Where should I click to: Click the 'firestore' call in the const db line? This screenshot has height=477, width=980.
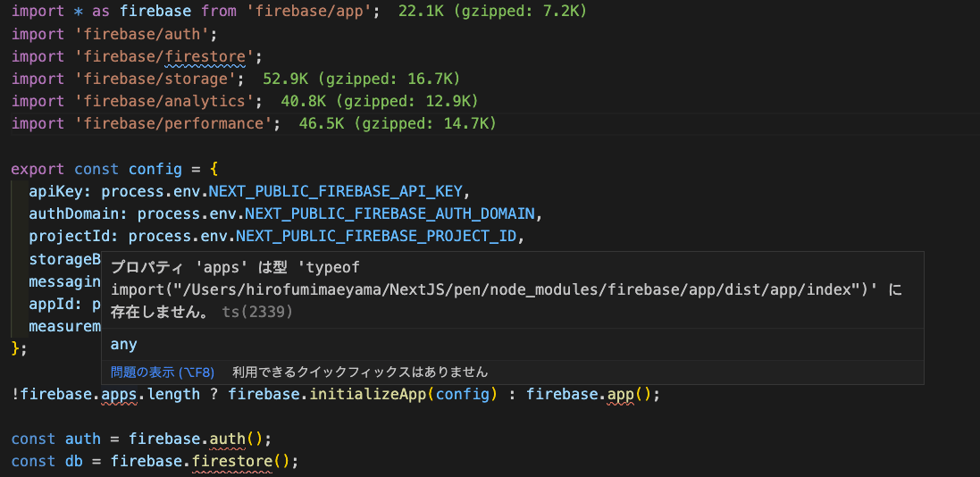pyautogui.click(x=232, y=462)
